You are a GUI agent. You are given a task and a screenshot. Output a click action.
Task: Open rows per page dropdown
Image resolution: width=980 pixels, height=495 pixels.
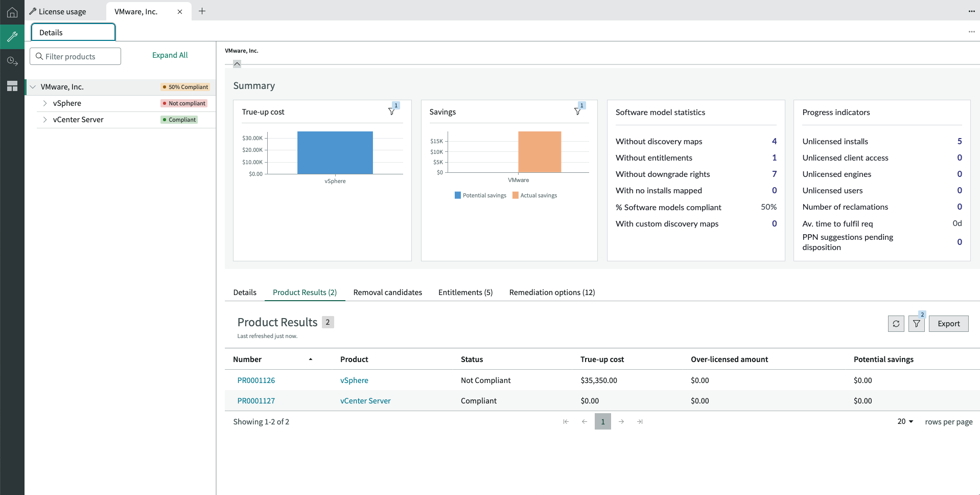[905, 421]
